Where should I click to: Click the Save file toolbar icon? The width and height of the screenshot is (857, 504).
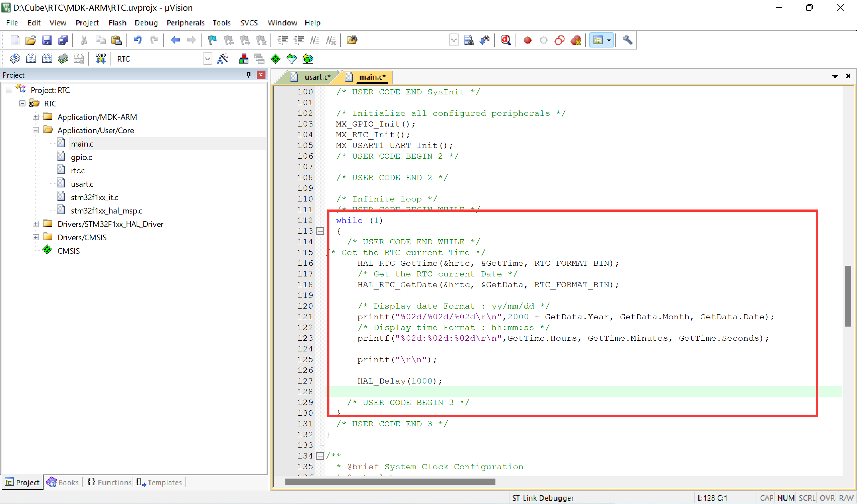(47, 40)
